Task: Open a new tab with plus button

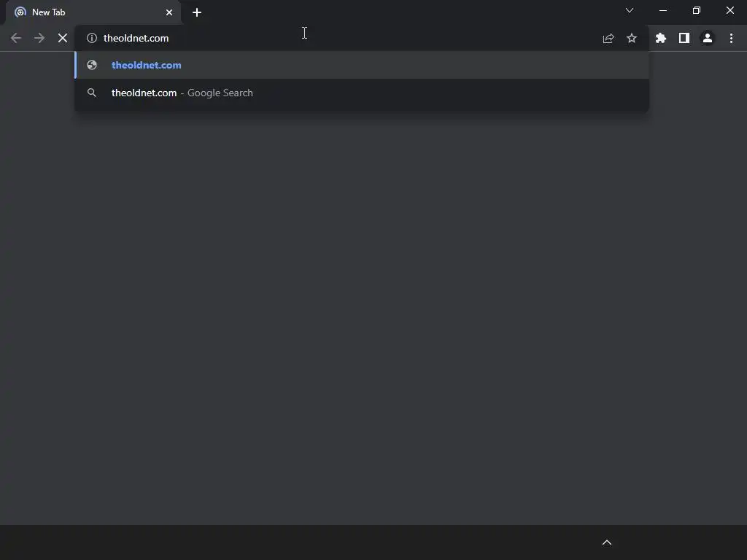Action: [x=197, y=12]
